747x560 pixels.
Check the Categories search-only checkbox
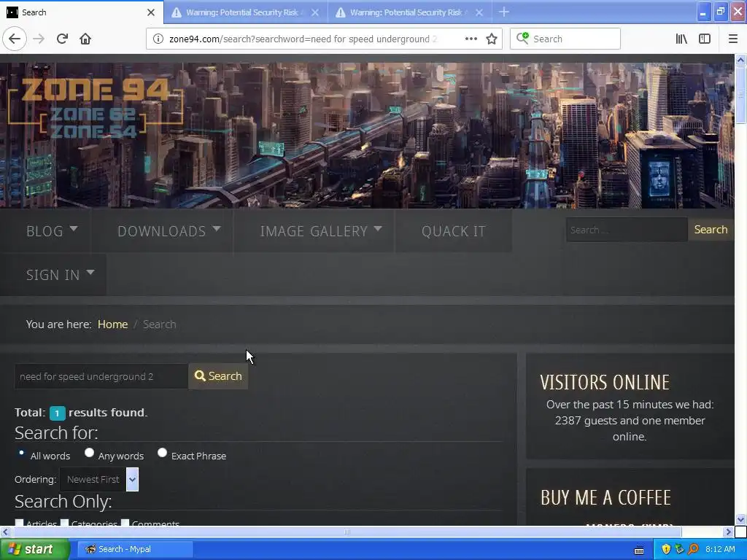coord(65,523)
